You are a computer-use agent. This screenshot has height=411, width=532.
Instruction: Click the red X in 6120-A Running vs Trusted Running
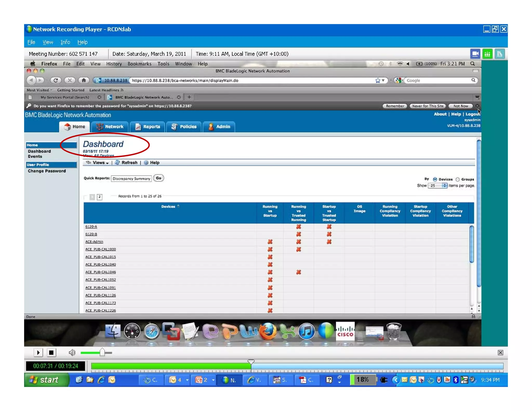tap(298, 227)
